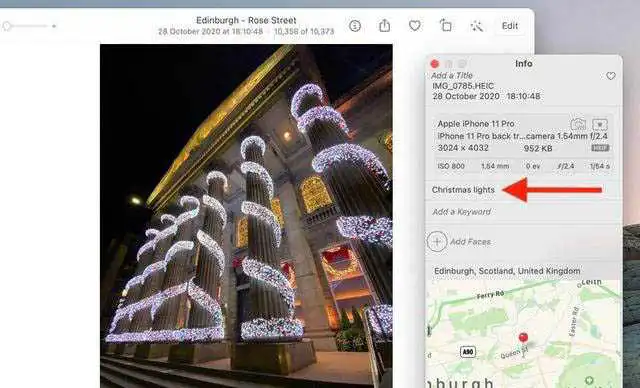Edit the Christmas lights caption field
The width and height of the screenshot is (640, 388).
(x=463, y=190)
